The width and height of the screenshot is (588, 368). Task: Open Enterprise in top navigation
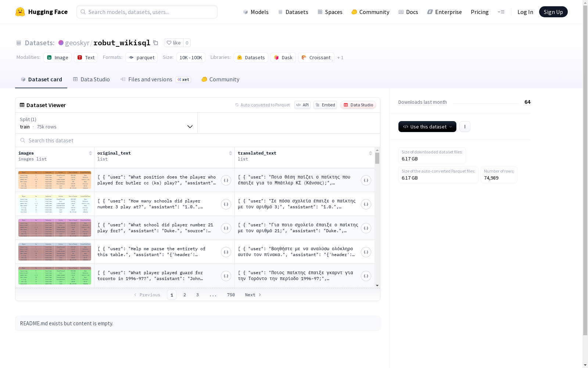[445, 12]
